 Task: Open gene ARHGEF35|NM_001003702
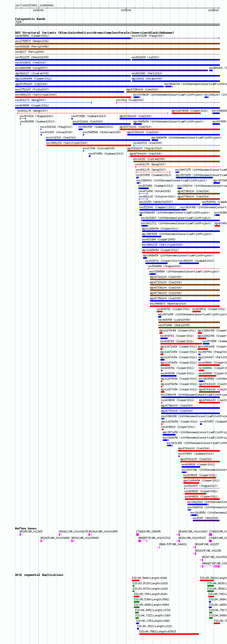pos(154,538)
